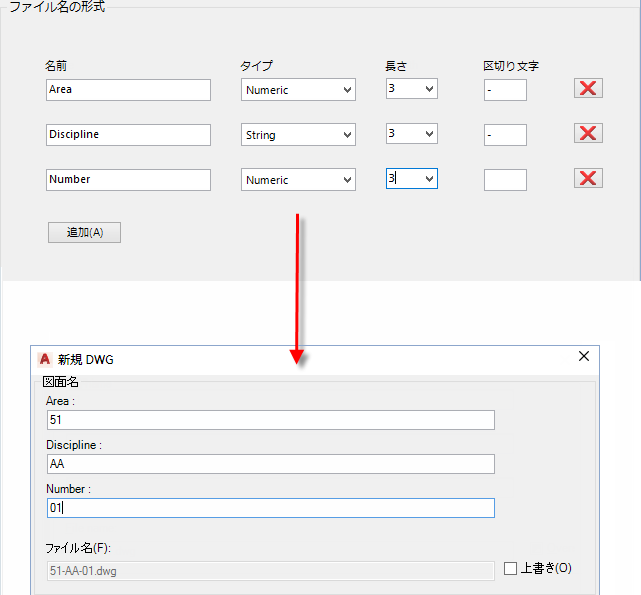Delete the Number row with red X
641x595 pixels.
click(x=588, y=178)
